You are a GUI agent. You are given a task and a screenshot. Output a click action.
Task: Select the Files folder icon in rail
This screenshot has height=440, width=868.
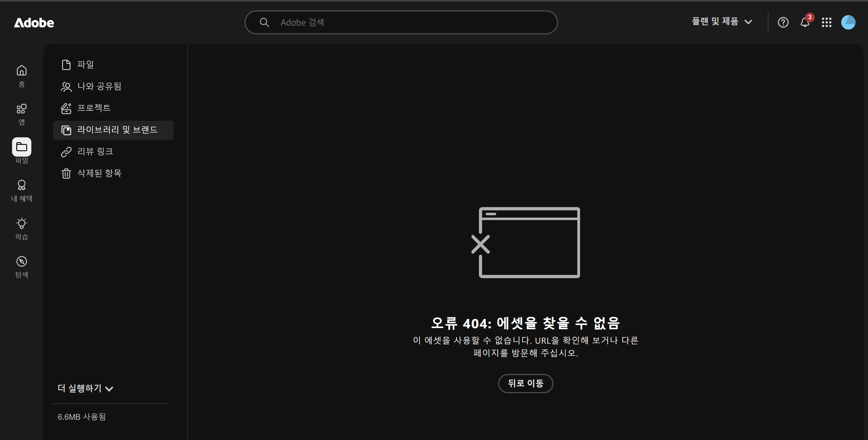pos(22,147)
